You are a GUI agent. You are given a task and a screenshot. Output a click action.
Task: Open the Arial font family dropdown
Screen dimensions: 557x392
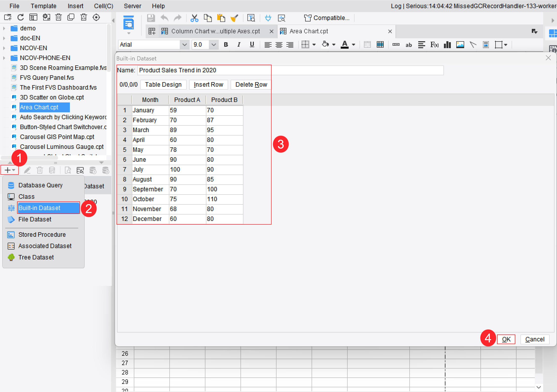coord(184,45)
